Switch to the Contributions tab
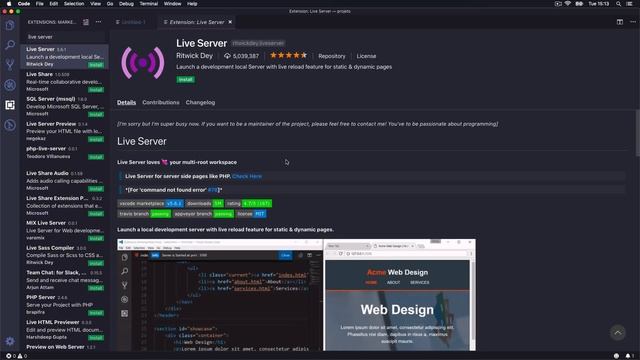Viewport: 640px width, 360px height. pyautogui.click(x=161, y=102)
